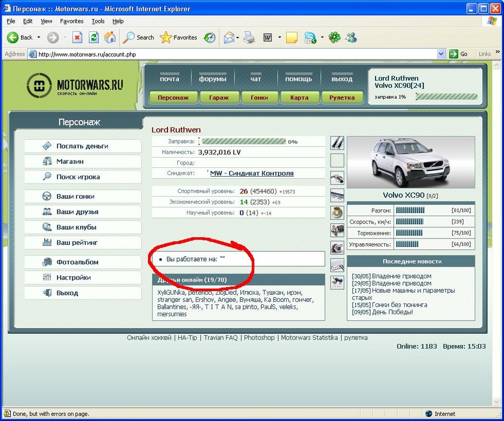Click Послать деньги in sidebar
Screen dimensions: 504x421
tap(83, 146)
